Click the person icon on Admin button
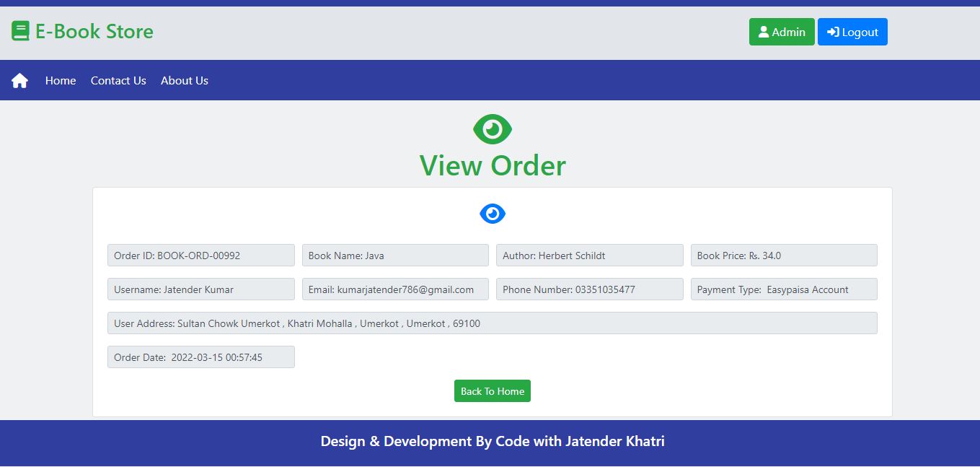This screenshot has height=467, width=980. click(763, 32)
